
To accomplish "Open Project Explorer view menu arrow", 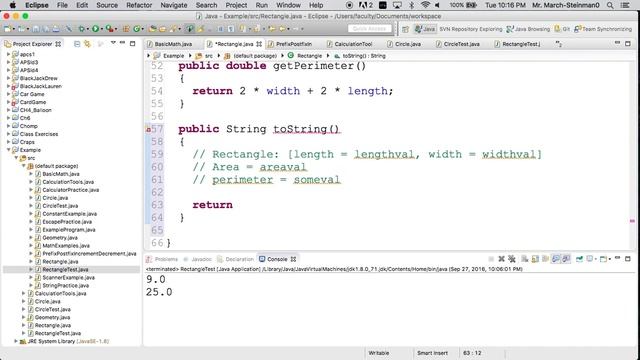I will click(113, 43).
